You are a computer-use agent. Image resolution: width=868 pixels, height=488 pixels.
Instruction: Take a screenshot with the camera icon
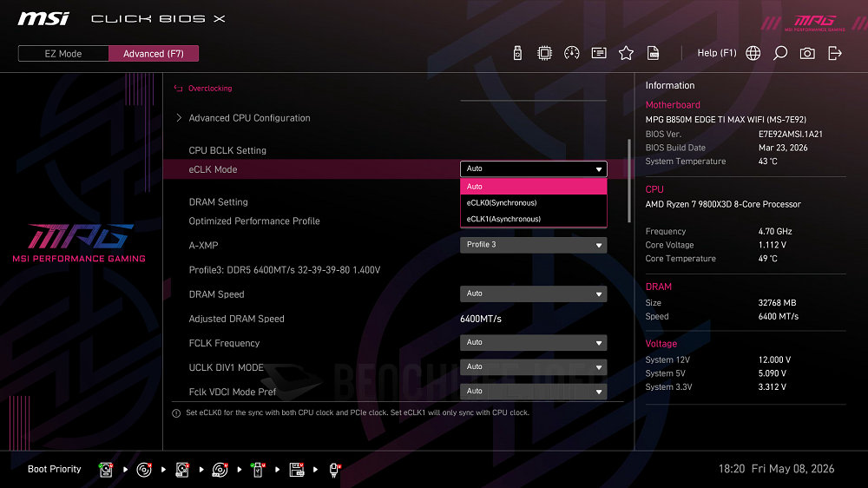tap(807, 53)
